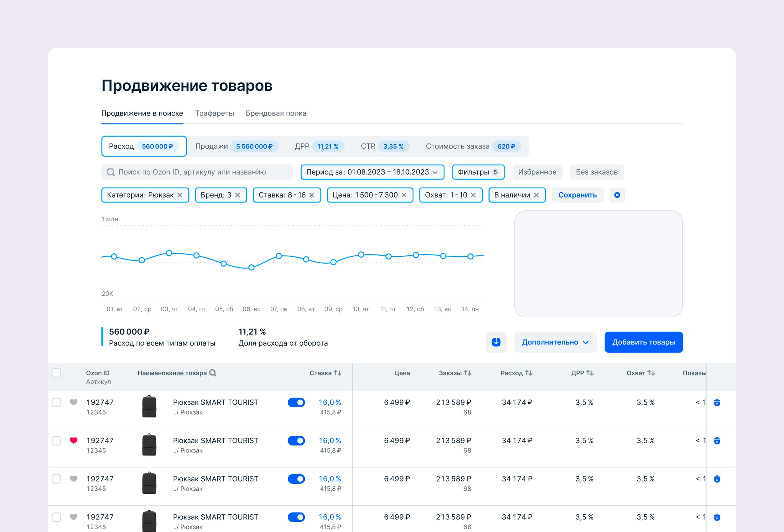Sort table by Заказы column arrows
Screen dimensions: 784x532
coord(467,373)
